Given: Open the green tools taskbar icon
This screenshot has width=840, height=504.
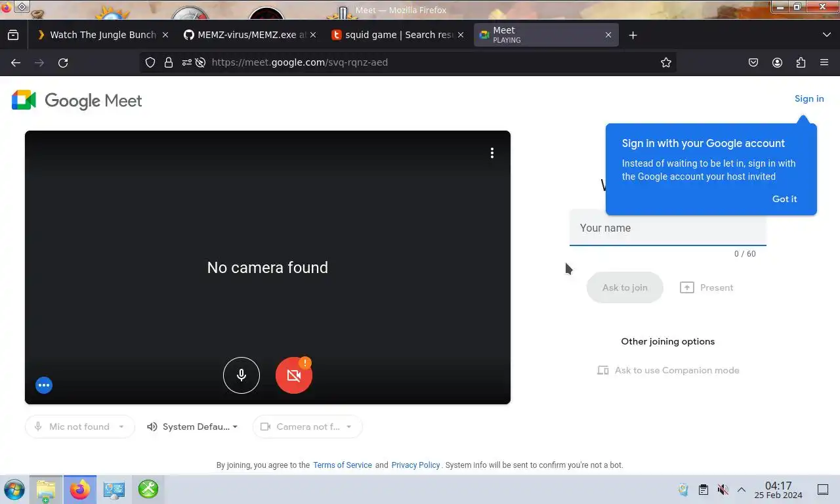Looking at the screenshot, I should pos(148,490).
